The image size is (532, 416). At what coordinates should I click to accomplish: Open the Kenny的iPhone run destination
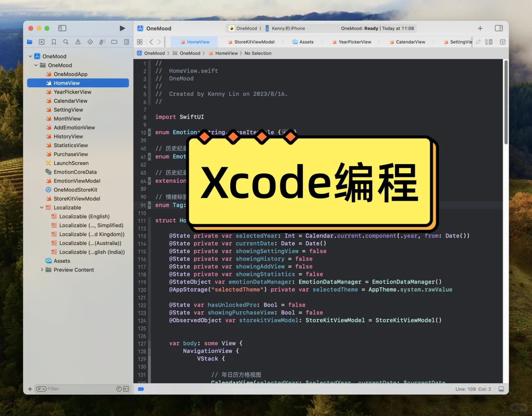288,28
